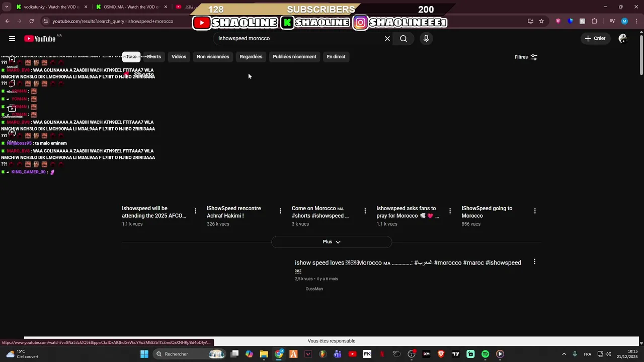The image size is (644, 362).
Task: Open the Windows Start menu
Action: coord(144,354)
